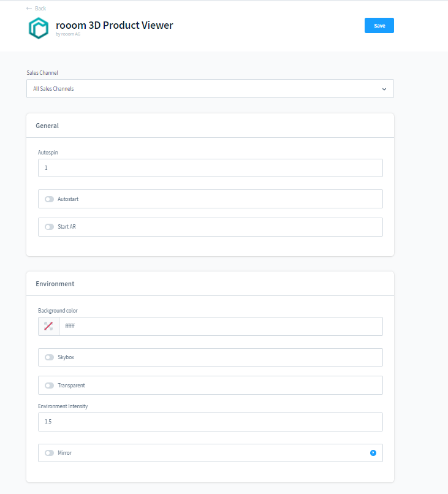
Task: Toggle the Transparent option
Action: point(49,386)
